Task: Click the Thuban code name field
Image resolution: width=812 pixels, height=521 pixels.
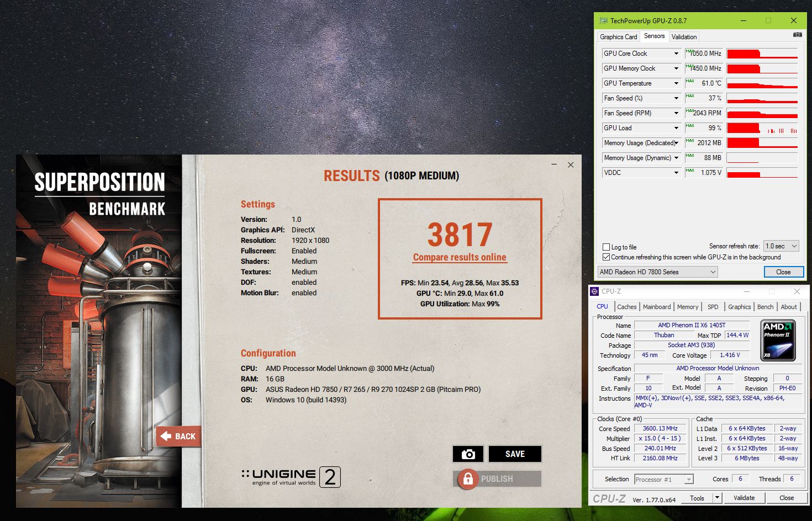Action: pos(664,335)
